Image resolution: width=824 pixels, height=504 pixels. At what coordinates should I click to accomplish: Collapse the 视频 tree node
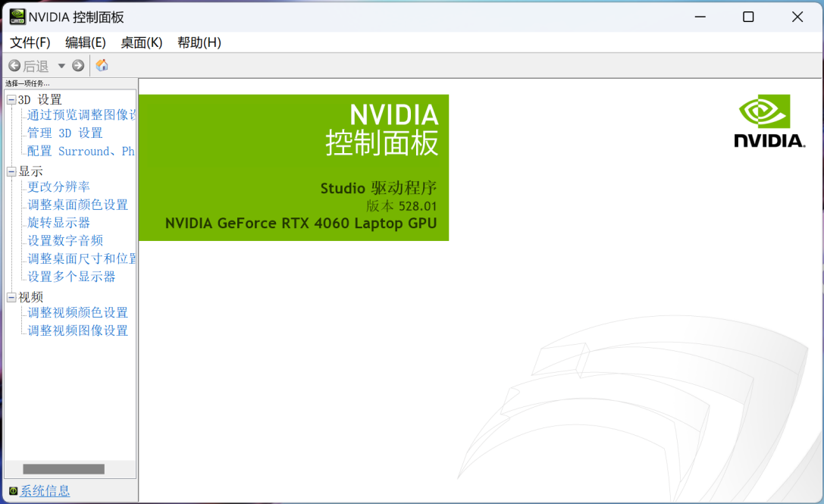[x=11, y=298]
